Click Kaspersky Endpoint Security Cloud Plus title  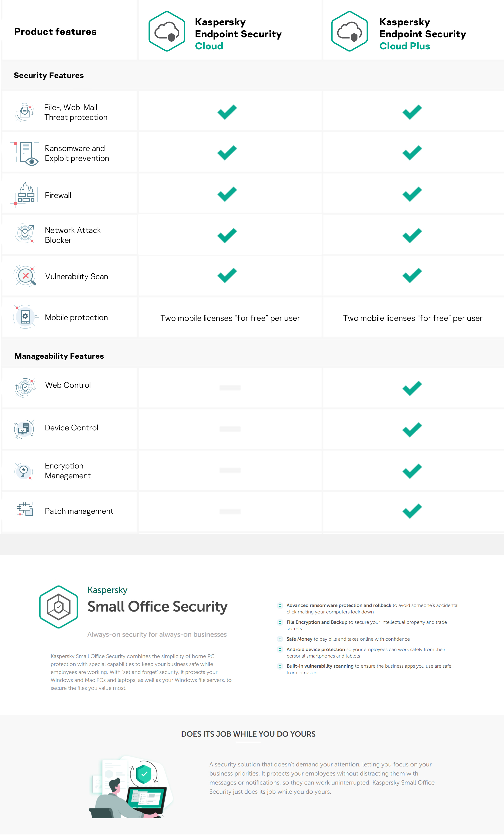click(x=423, y=34)
